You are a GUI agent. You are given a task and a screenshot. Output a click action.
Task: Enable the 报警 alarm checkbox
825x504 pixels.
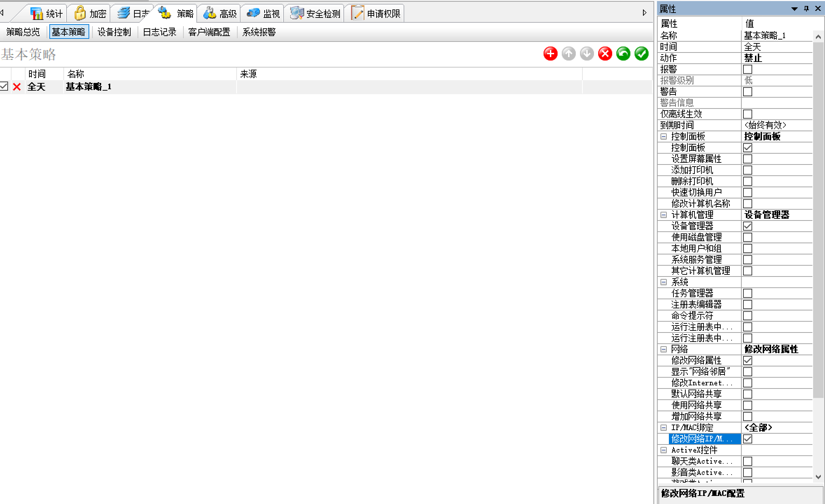click(747, 69)
